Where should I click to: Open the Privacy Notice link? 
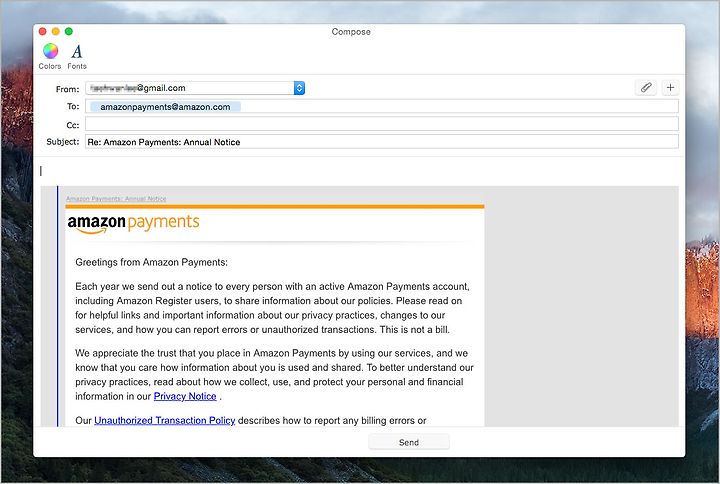tap(185, 396)
